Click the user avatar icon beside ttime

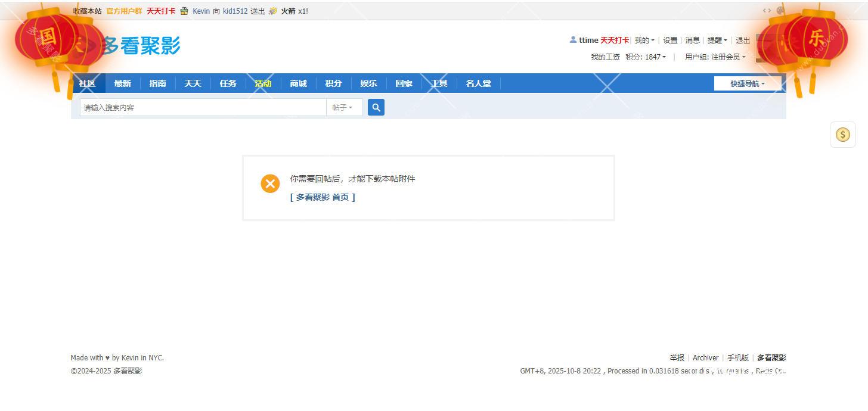click(x=573, y=40)
